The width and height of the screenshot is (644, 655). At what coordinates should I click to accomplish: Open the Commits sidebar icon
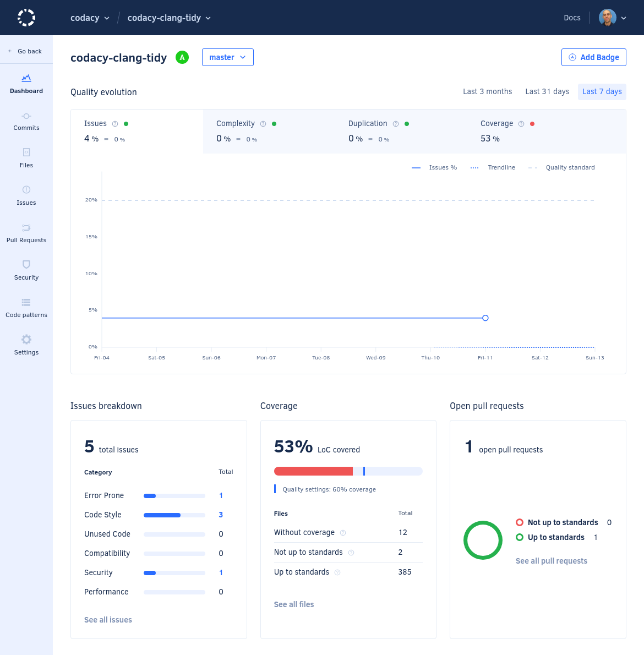(26, 116)
